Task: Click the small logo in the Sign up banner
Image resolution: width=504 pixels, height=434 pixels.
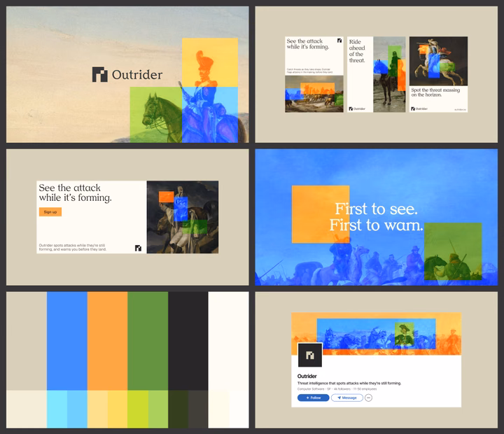Action: pos(138,248)
